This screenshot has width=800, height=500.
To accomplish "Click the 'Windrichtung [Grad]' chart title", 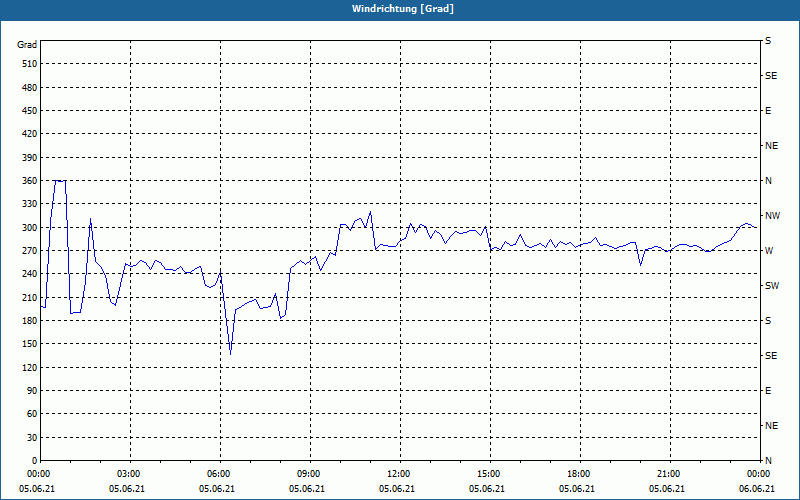I will tap(403, 9).
